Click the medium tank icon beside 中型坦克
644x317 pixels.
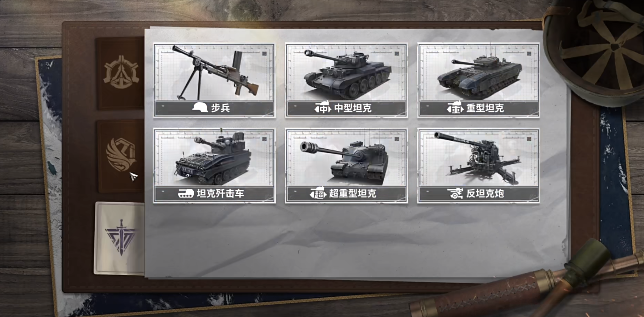[x=323, y=108]
